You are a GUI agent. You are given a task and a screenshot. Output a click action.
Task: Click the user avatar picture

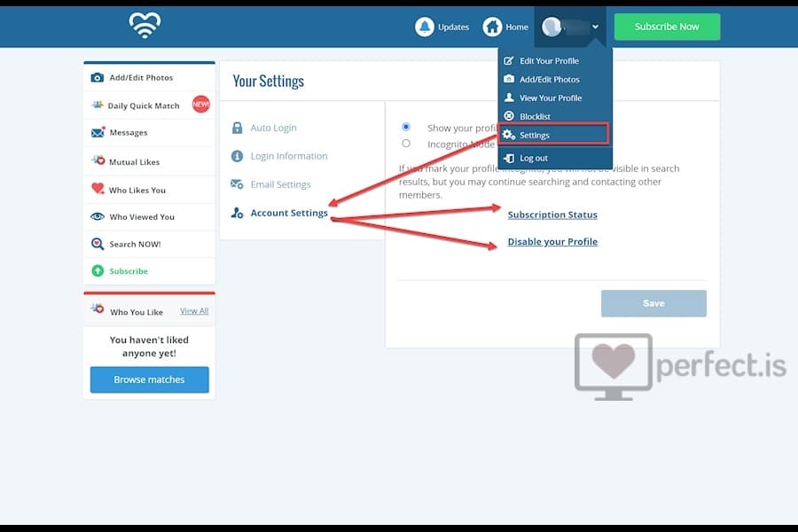coord(552,27)
